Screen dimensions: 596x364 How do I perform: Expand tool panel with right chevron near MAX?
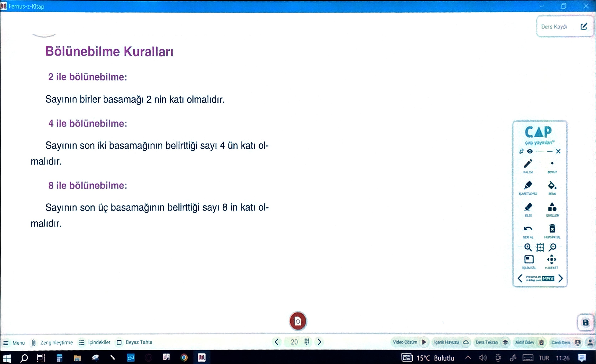[560, 278]
